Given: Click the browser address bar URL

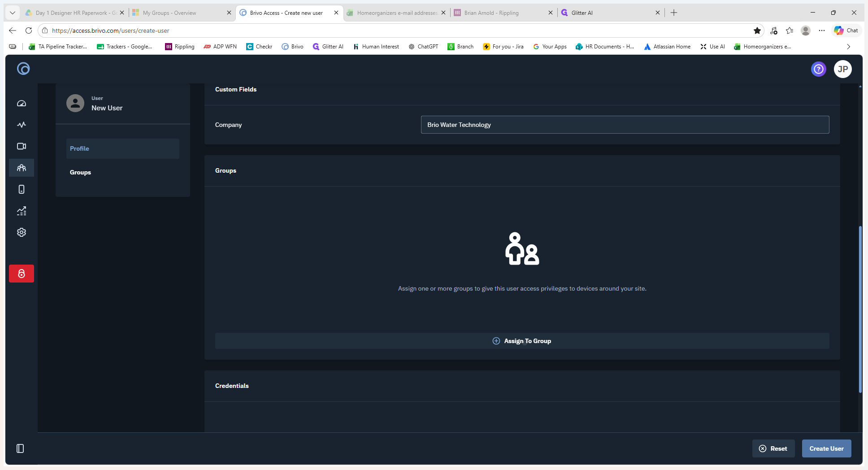Looking at the screenshot, I should pos(110,30).
